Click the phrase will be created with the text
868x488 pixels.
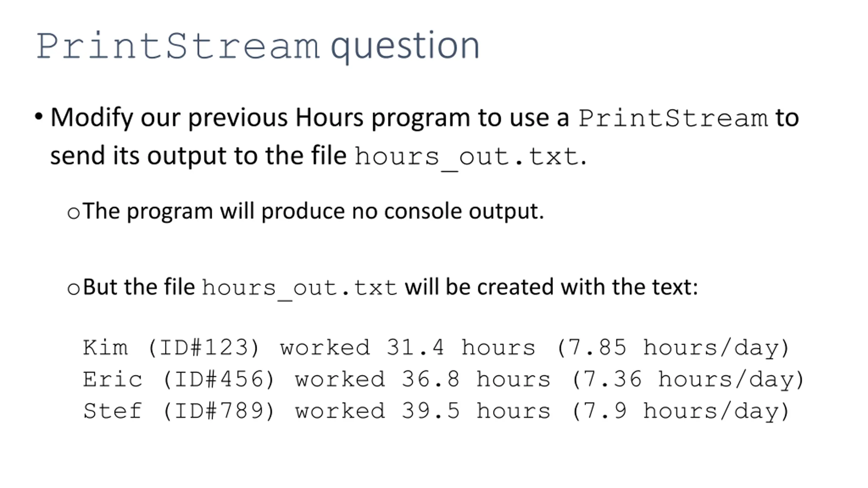coord(551,287)
